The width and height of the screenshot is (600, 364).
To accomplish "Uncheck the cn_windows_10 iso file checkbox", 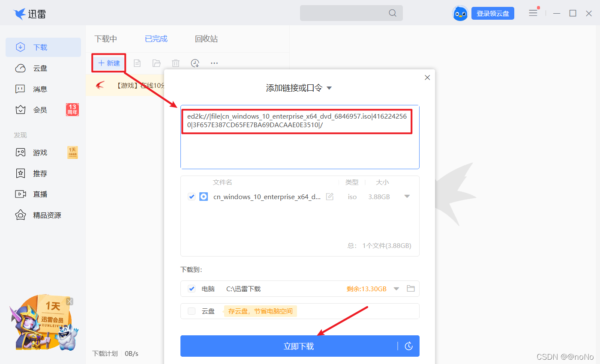I will click(191, 197).
